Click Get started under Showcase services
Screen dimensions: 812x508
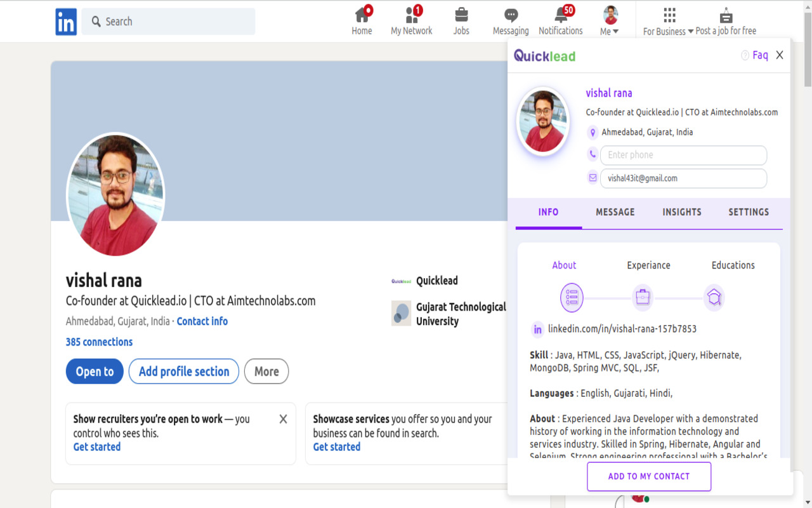tap(337, 447)
